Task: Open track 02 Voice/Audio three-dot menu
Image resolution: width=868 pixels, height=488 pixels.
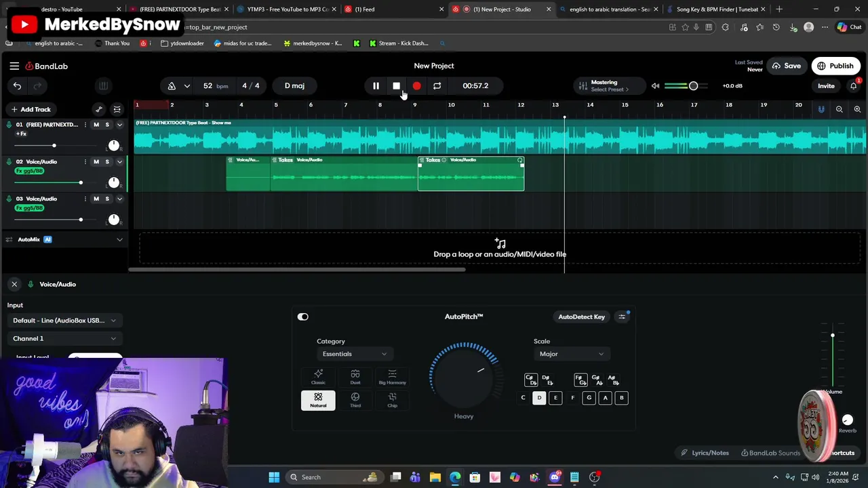Action: click(85, 162)
